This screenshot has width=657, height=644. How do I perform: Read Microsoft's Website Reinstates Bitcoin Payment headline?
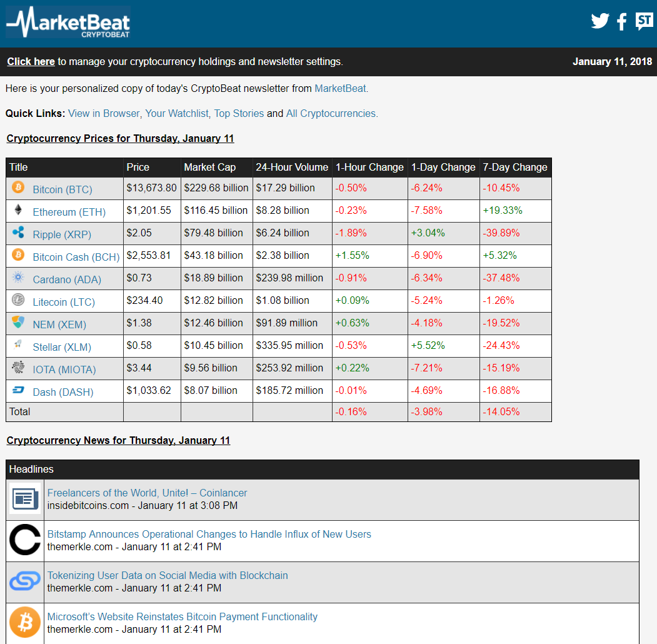(182, 617)
